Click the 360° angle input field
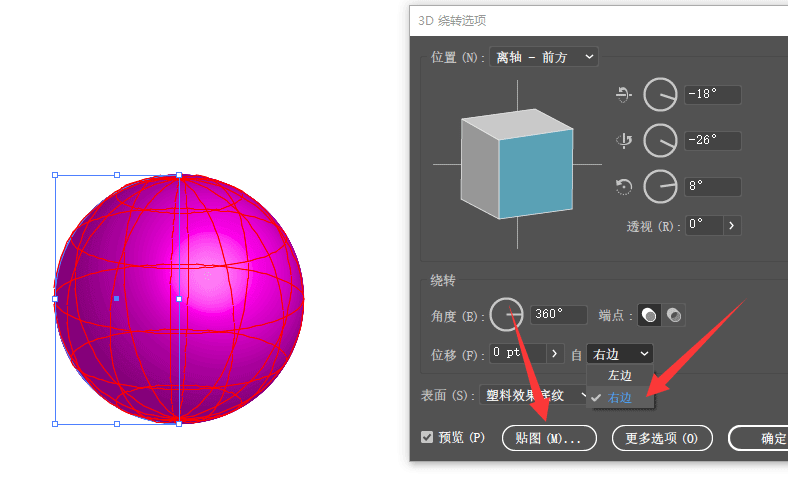The image size is (788, 504). click(560, 315)
